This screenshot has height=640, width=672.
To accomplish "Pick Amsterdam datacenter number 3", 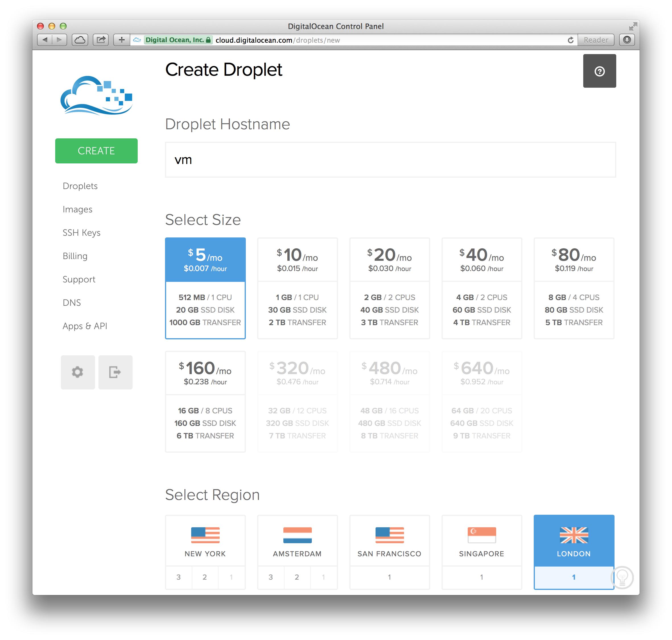I will click(x=271, y=577).
